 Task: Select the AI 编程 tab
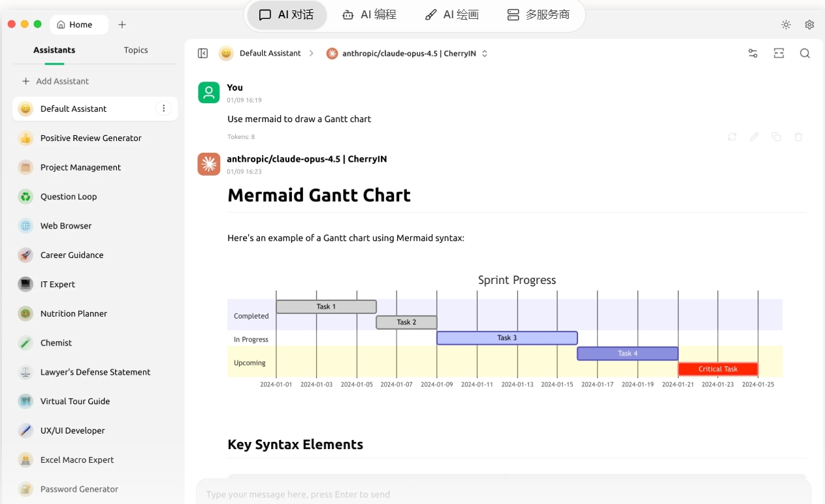click(x=369, y=14)
